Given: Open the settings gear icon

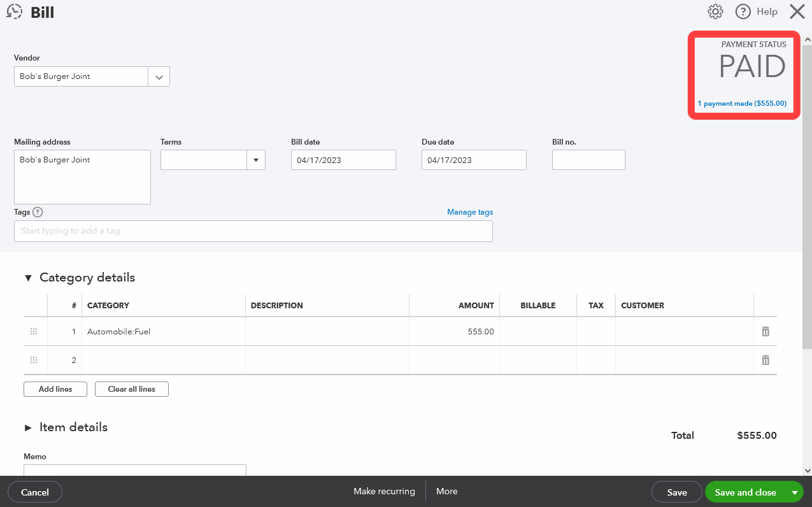Looking at the screenshot, I should [x=715, y=11].
